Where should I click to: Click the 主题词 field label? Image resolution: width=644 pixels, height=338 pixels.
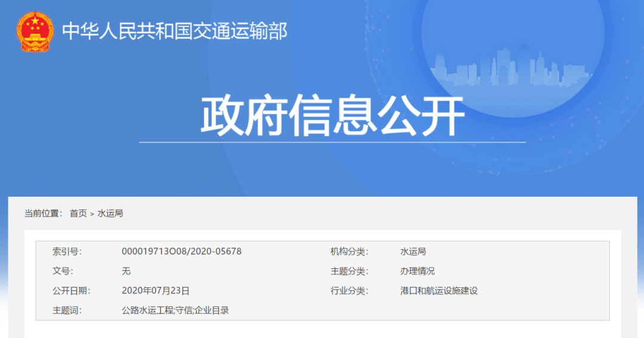click(67, 311)
